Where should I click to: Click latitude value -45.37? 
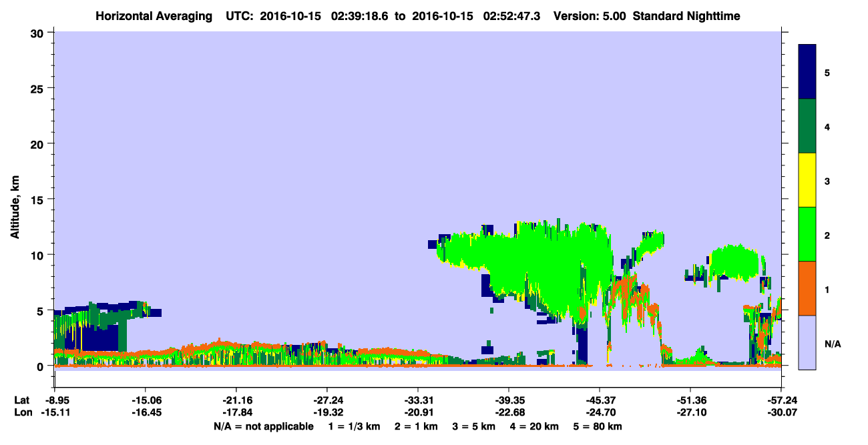point(600,400)
